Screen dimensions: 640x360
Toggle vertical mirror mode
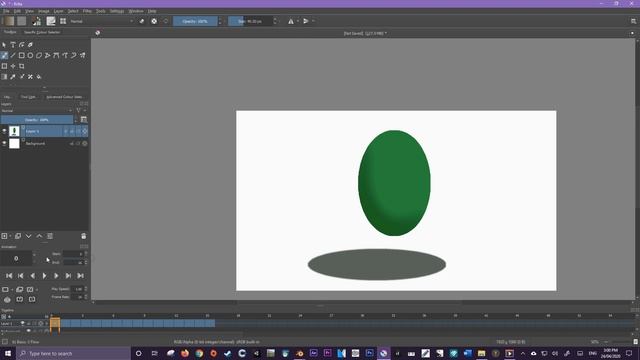click(306, 21)
